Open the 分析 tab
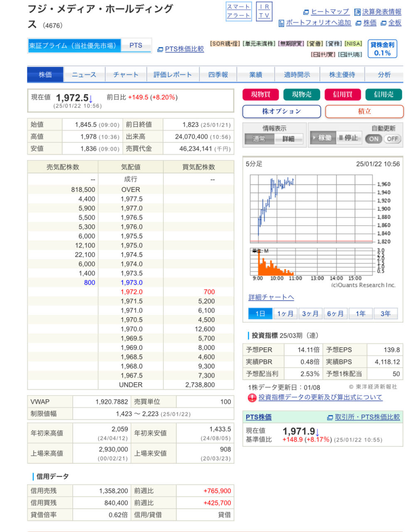The width and height of the screenshot is (405, 532). [x=384, y=74]
